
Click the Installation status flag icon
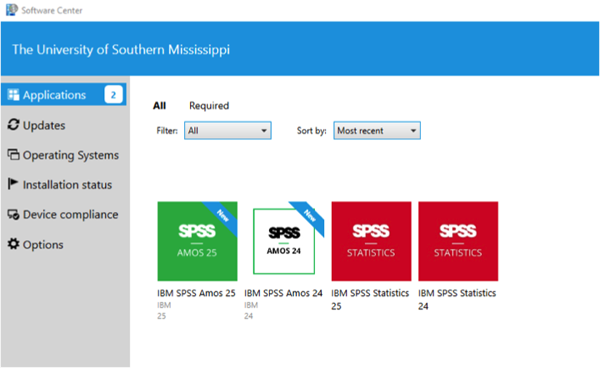coord(13,184)
